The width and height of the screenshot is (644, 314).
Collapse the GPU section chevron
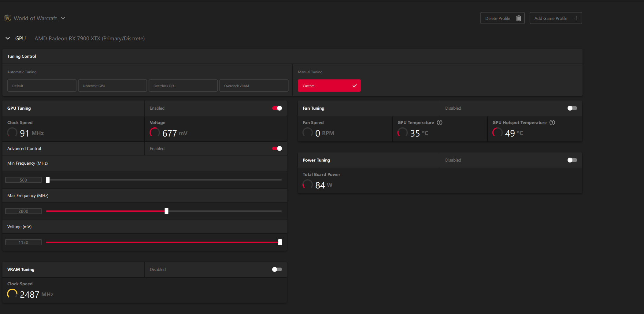(8, 38)
